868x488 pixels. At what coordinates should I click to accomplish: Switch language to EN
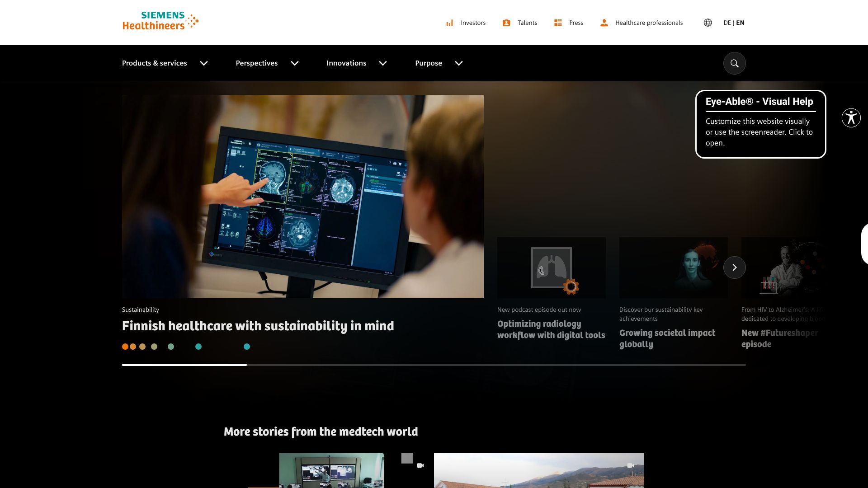(x=741, y=23)
